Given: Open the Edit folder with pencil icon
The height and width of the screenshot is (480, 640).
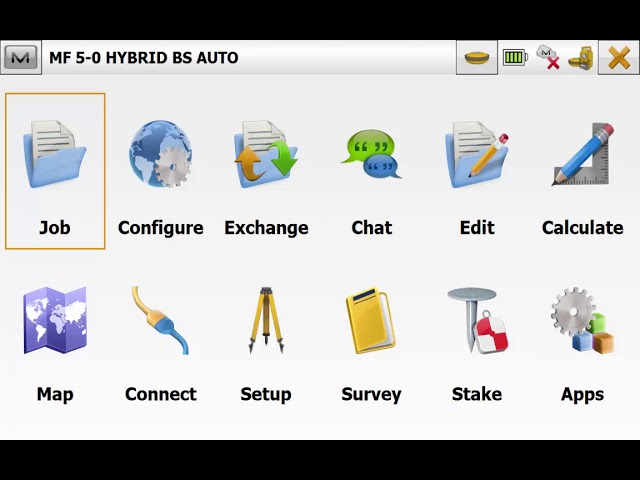Looking at the screenshot, I should (477, 155).
